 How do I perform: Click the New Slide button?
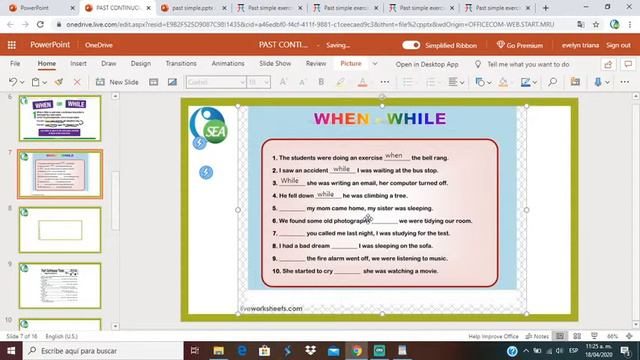(x=117, y=82)
